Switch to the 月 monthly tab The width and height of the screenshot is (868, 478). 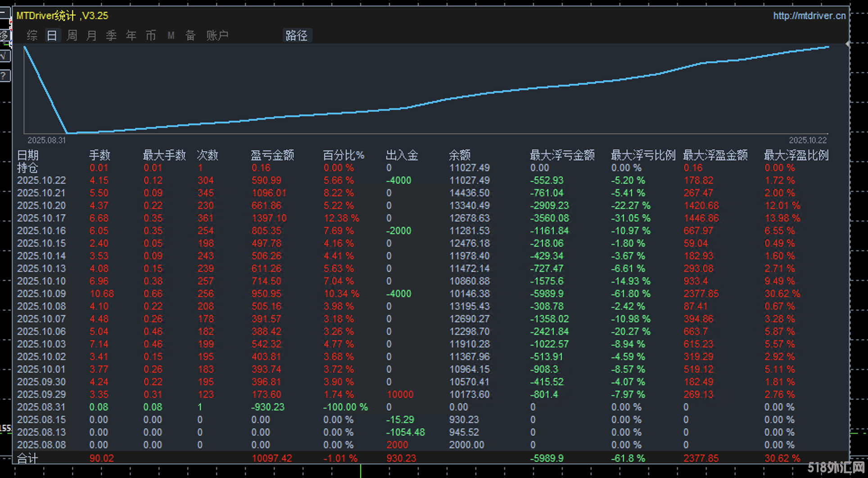click(91, 36)
